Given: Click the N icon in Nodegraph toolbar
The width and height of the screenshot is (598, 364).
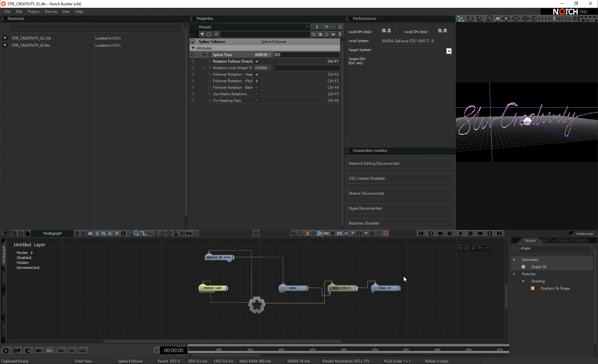Looking at the screenshot, I should (x=104, y=234).
